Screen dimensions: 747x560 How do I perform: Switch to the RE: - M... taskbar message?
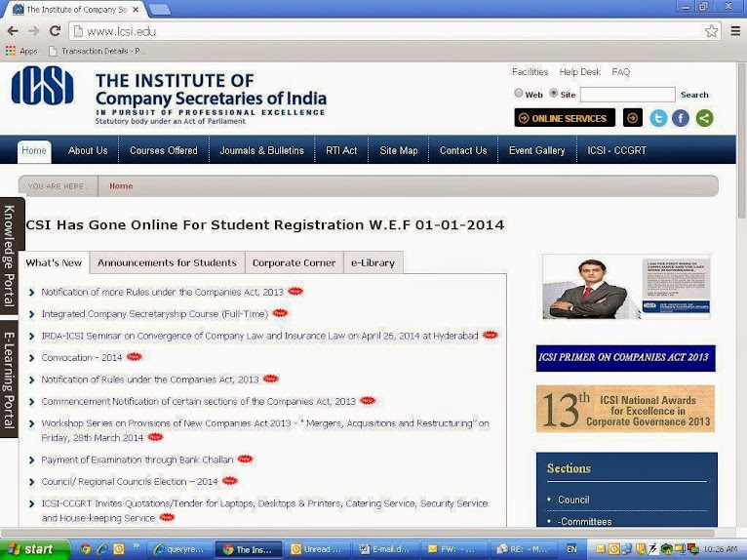point(524,549)
